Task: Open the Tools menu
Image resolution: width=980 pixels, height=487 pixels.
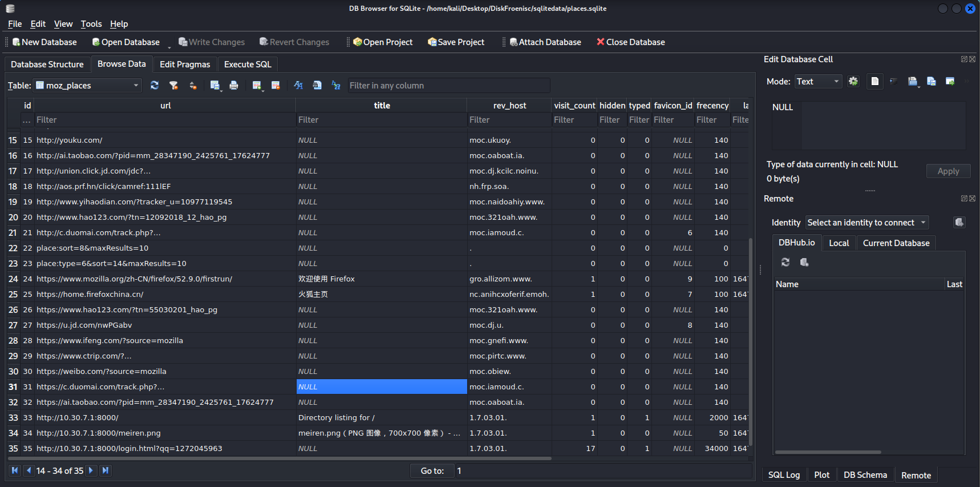Action: tap(91, 24)
